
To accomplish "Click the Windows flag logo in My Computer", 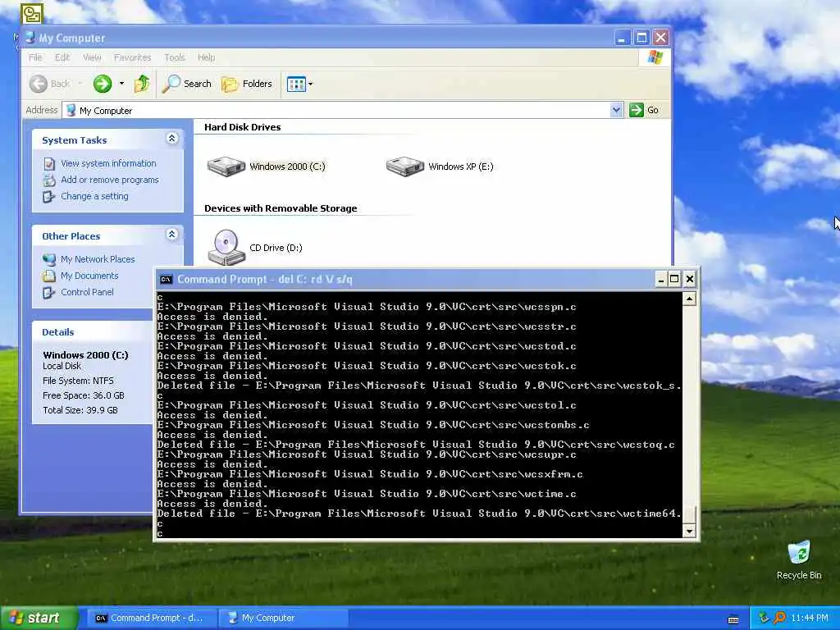I will tap(655, 57).
